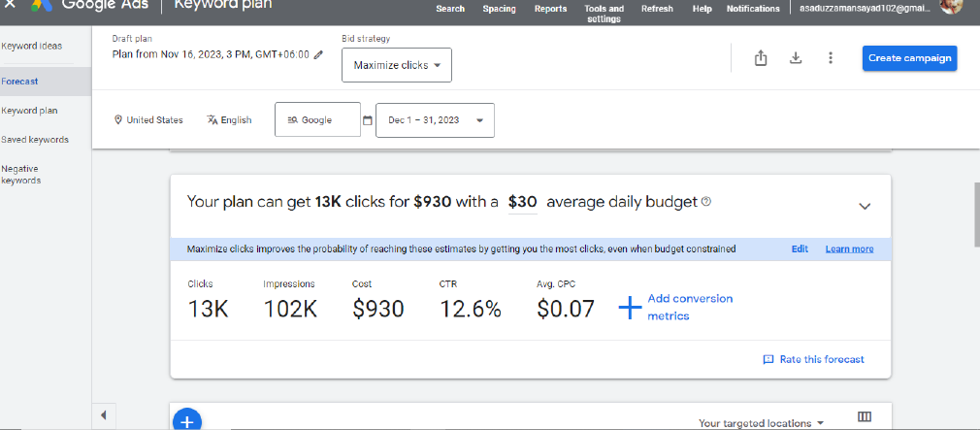This screenshot has height=430, width=980.
Task: Go to Keyword ideas page
Action: pos(31,47)
